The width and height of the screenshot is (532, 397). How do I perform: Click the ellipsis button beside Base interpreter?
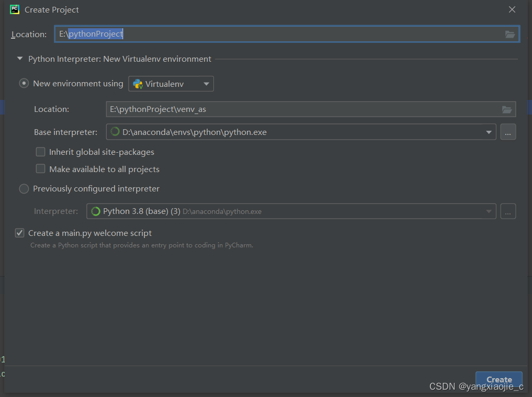[x=508, y=132]
